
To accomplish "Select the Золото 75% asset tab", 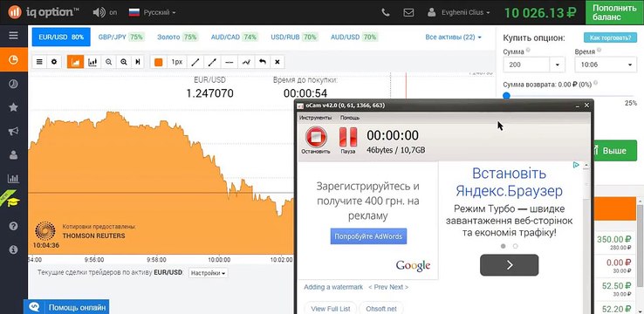I will [177, 37].
